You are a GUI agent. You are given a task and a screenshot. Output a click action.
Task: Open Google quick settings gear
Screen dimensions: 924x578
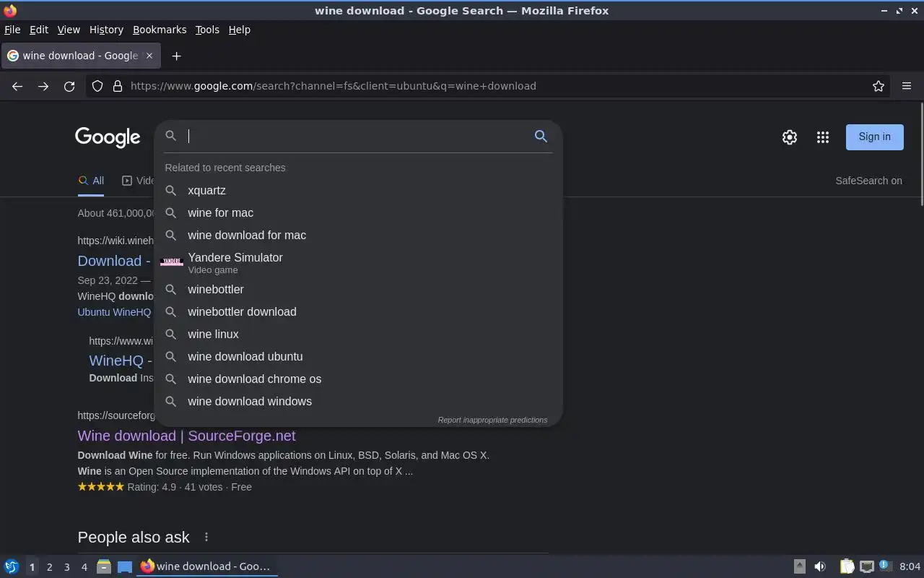tap(790, 137)
